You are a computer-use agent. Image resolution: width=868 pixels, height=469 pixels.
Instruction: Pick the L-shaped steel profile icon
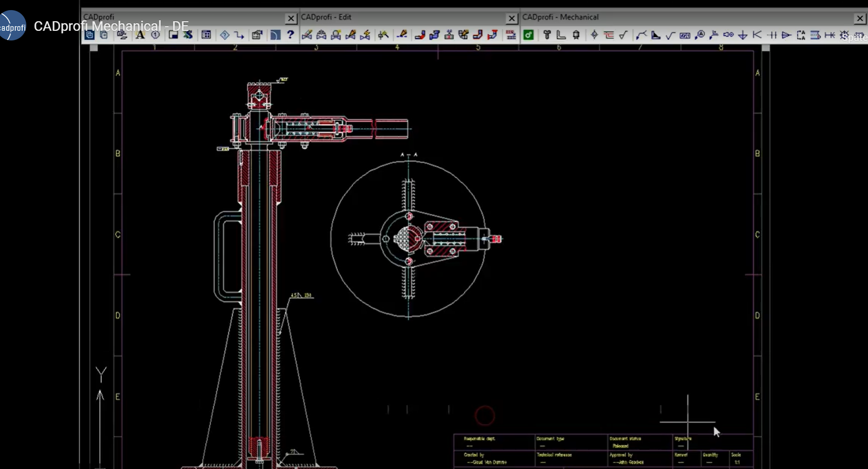click(x=561, y=35)
